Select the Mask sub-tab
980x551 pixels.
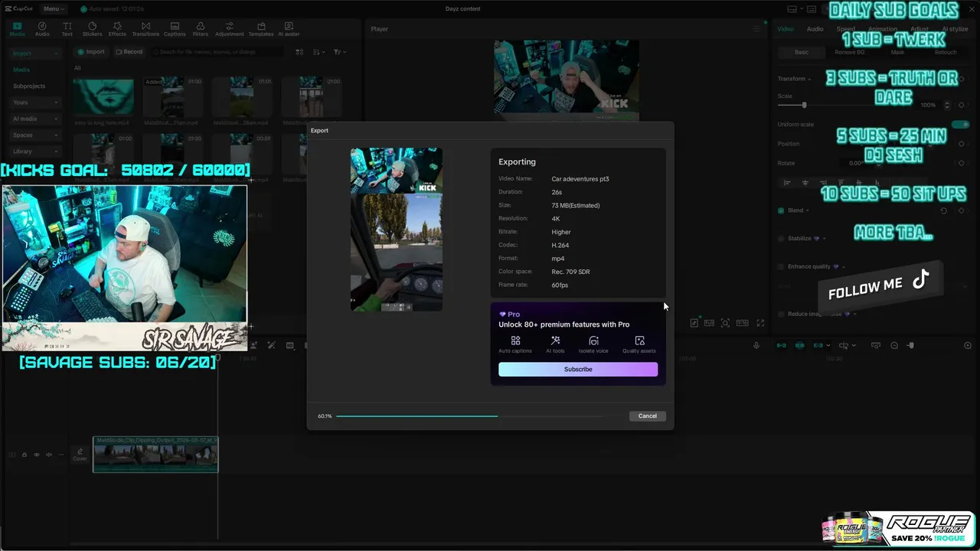click(x=897, y=52)
